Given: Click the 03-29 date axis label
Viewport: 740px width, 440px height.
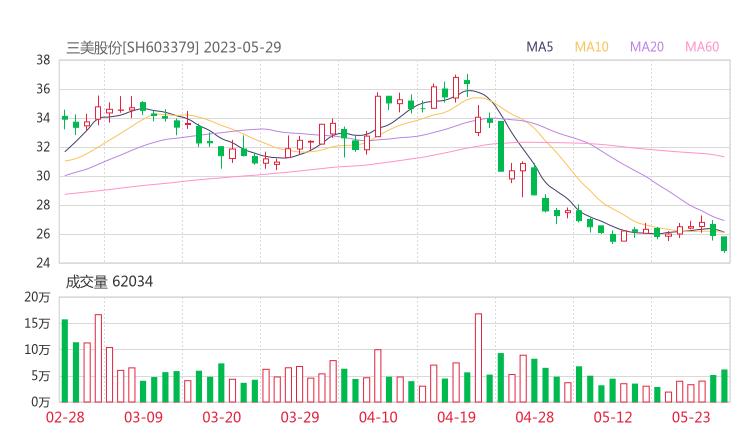Looking at the screenshot, I should 300,417.
